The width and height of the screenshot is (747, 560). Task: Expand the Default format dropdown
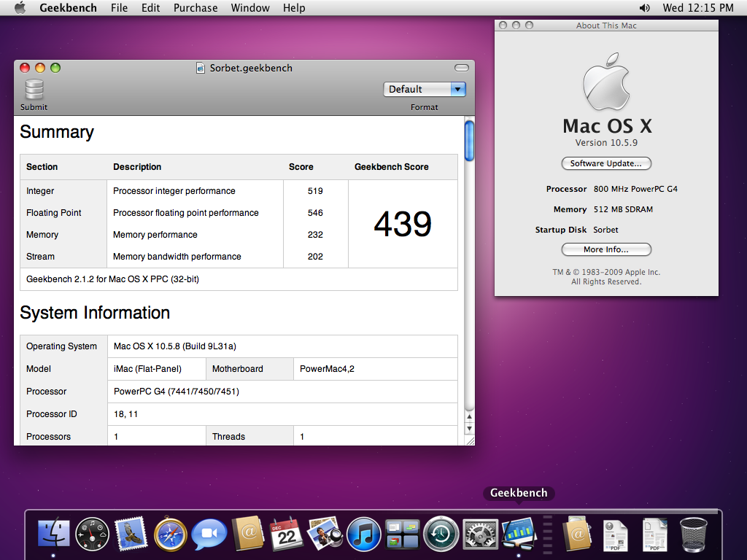(425, 89)
